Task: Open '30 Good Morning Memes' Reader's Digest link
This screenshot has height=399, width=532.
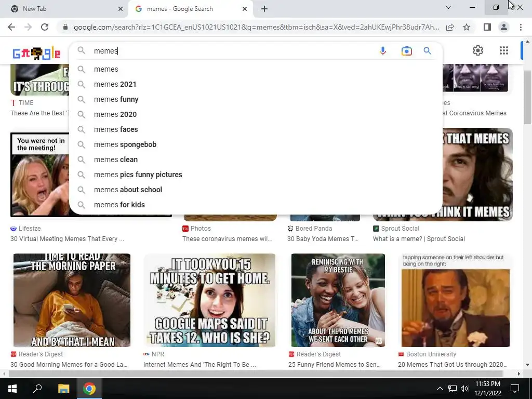Action: click(69, 365)
